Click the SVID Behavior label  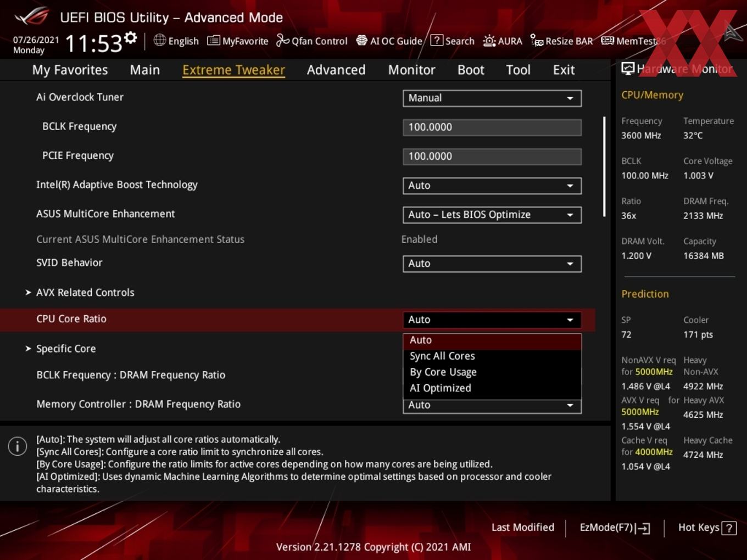pos(69,263)
